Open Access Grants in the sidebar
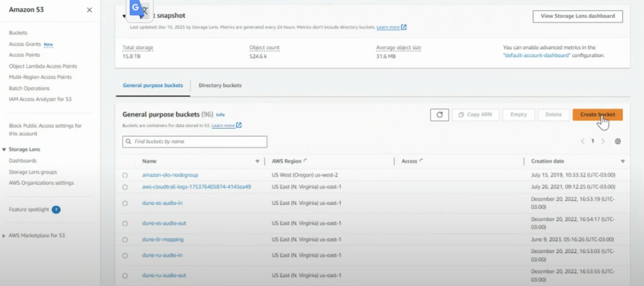 pyautogui.click(x=25, y=44)
